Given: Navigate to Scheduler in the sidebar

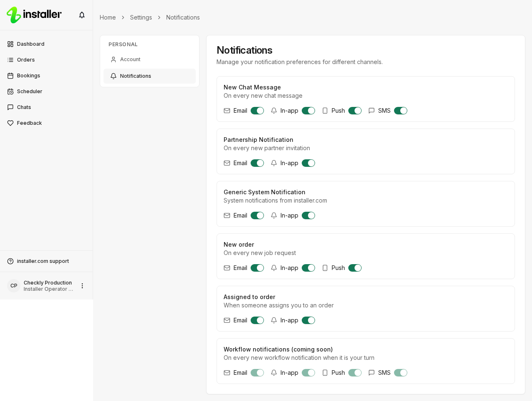Looking at the screenshot, I should click(46, 92).
